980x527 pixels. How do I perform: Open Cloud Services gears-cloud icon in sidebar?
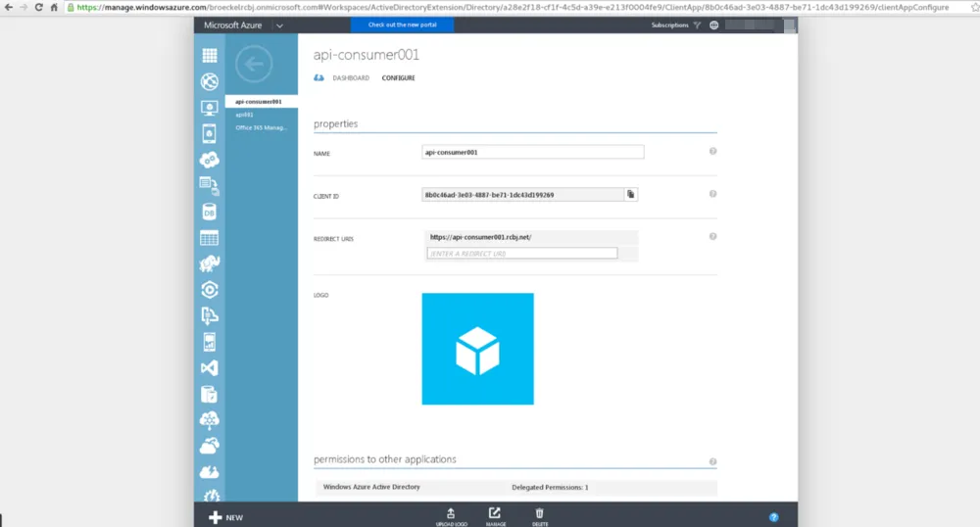tap(210, 160)
